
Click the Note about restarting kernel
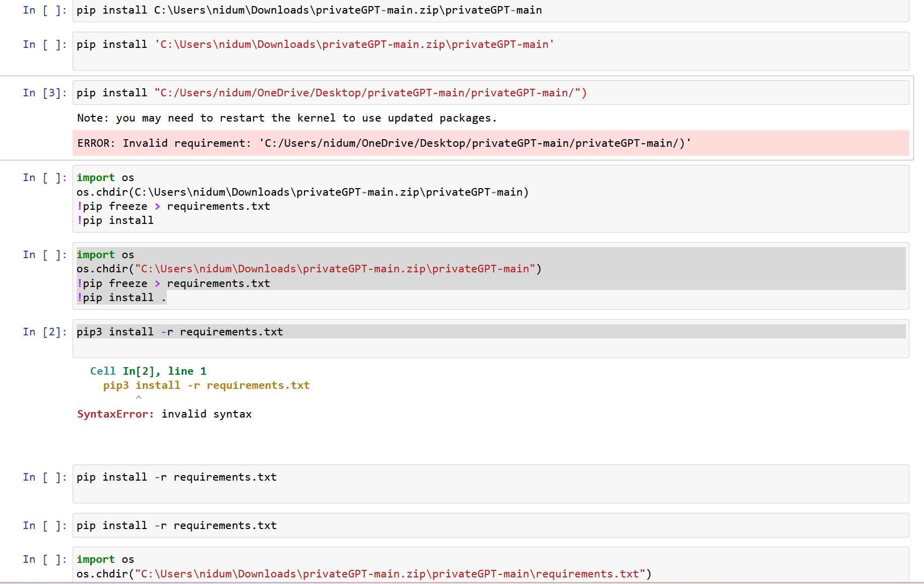coord(286,118)
